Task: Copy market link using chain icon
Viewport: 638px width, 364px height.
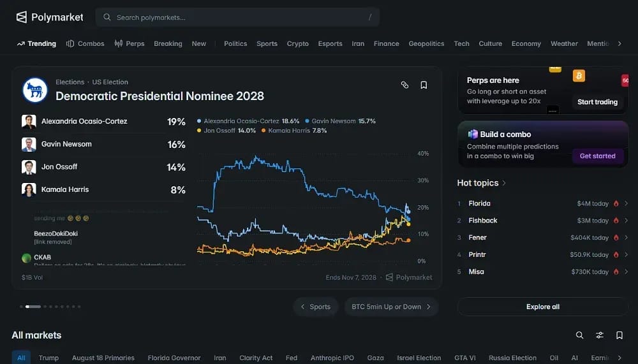Action: (404, 85)
